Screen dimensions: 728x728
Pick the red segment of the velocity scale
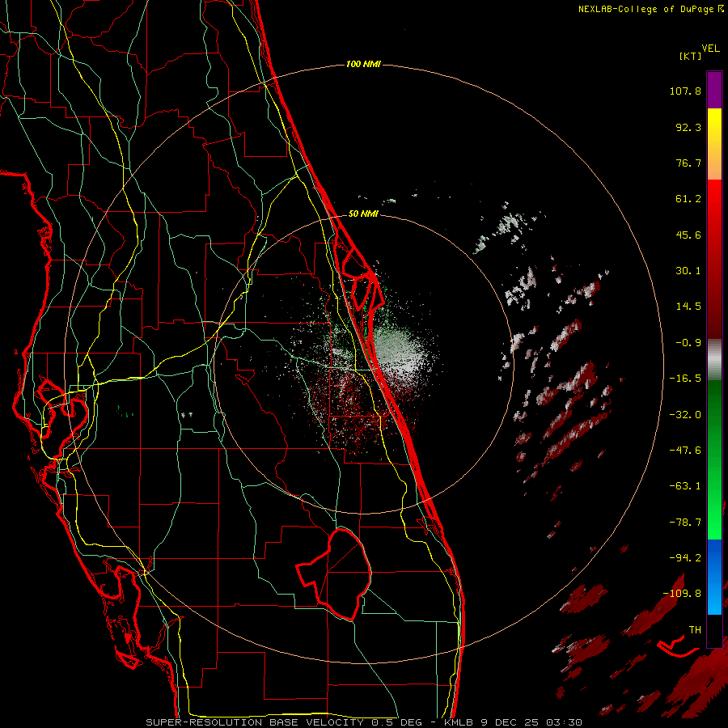click(x=714, y=259)
